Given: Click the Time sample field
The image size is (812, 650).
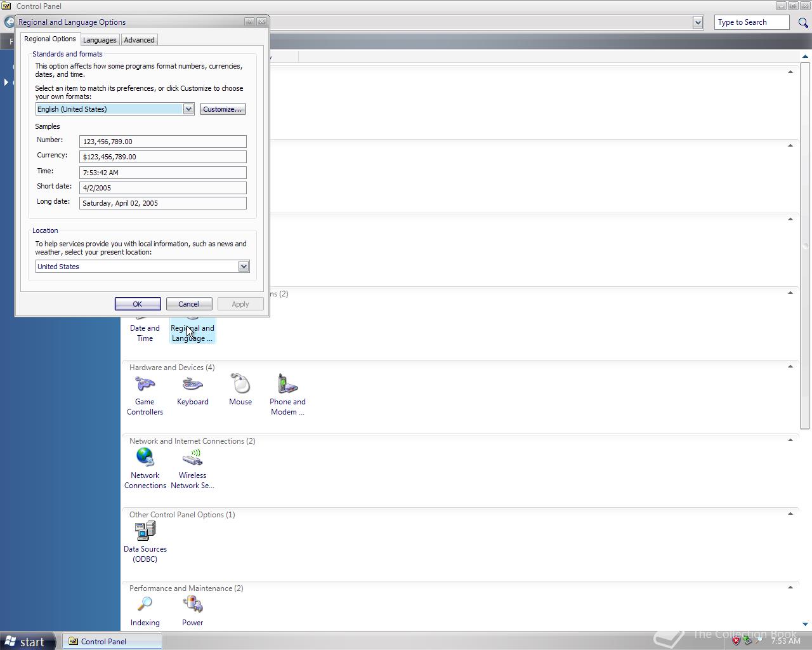Looking at the screenshot, I should tap(163, 173).
